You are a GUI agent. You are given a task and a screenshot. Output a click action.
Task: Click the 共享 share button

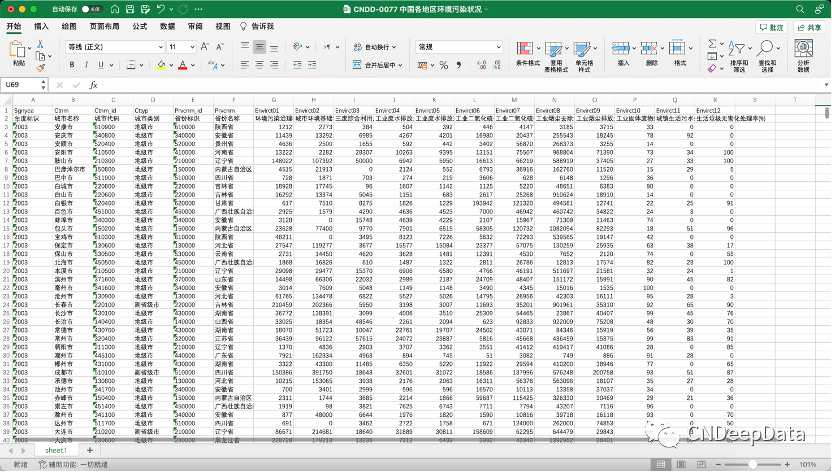point(809,28)
